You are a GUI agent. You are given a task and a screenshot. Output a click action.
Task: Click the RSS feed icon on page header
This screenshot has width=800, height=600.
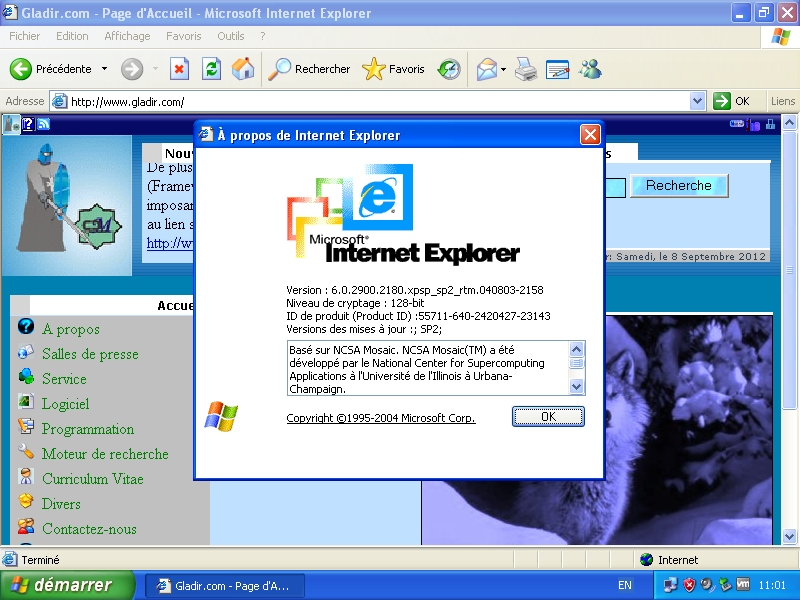point(43,123)
